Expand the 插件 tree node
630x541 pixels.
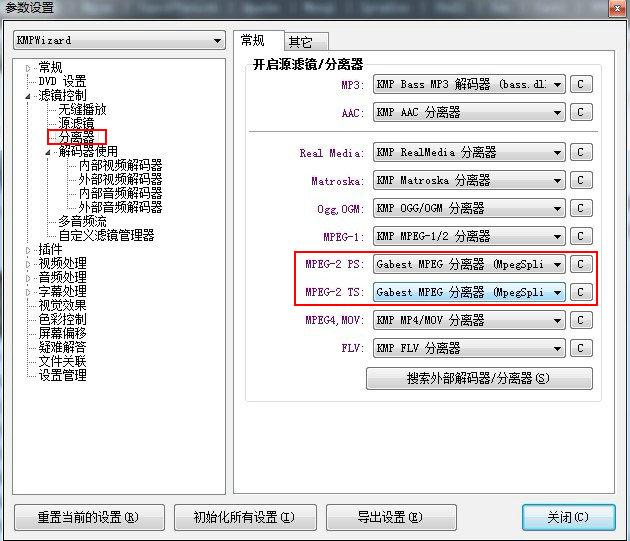[28, 250]
